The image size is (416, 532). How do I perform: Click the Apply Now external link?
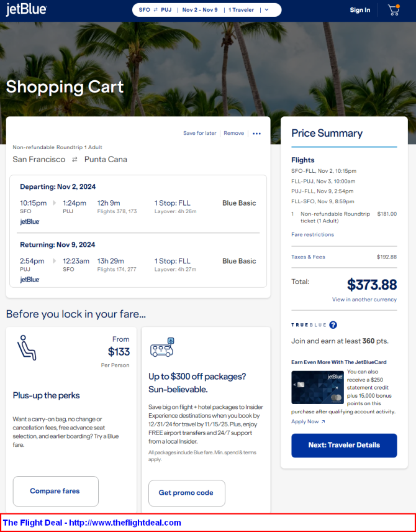(x=308, y=421)
